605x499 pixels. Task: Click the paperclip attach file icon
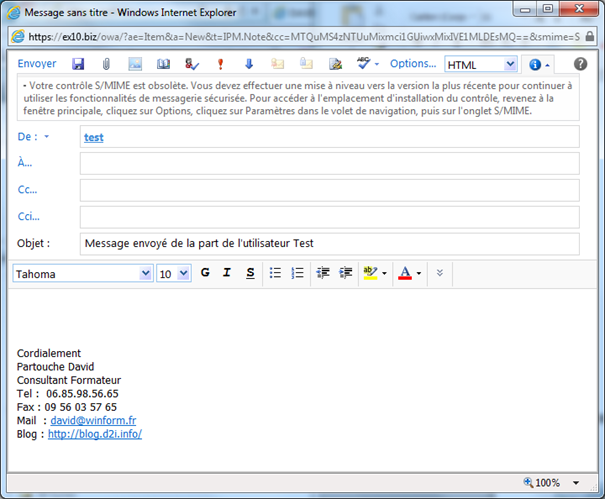[x=106, y=64]
